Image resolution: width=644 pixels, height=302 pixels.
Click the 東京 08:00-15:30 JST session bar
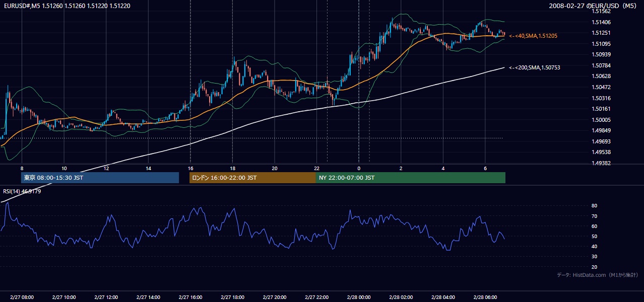tap(100, 178)
